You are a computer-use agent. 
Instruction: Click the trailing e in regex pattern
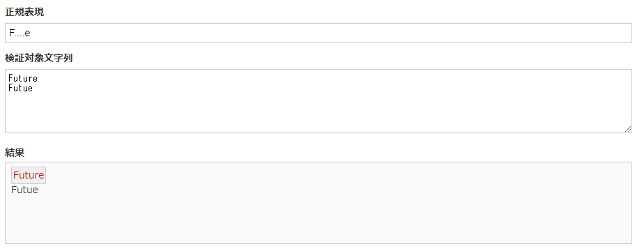click(28, 33)
